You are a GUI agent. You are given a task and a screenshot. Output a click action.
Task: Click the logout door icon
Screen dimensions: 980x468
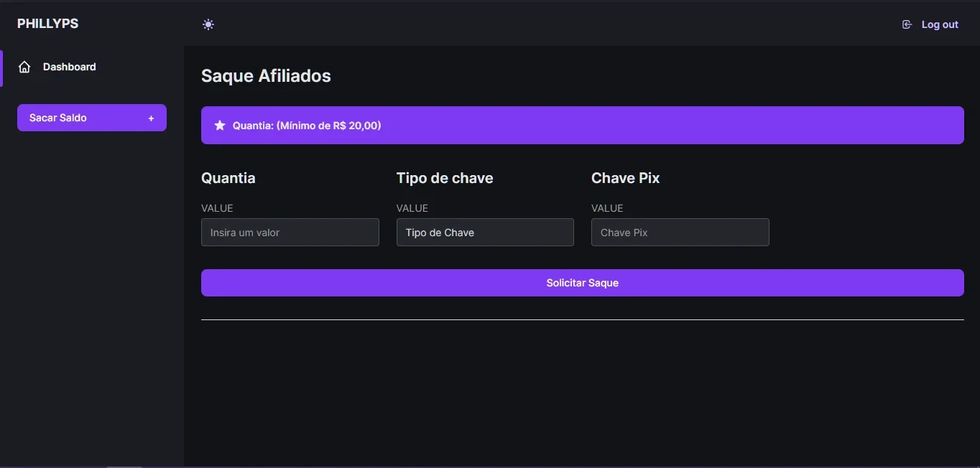(x=907, y=24)
